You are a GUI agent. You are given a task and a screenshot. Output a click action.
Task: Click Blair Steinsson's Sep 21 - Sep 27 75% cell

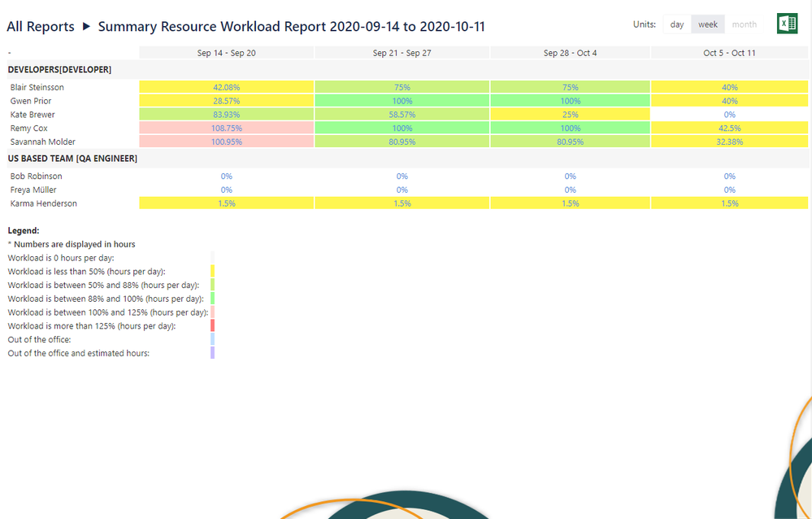coord(402,87)
